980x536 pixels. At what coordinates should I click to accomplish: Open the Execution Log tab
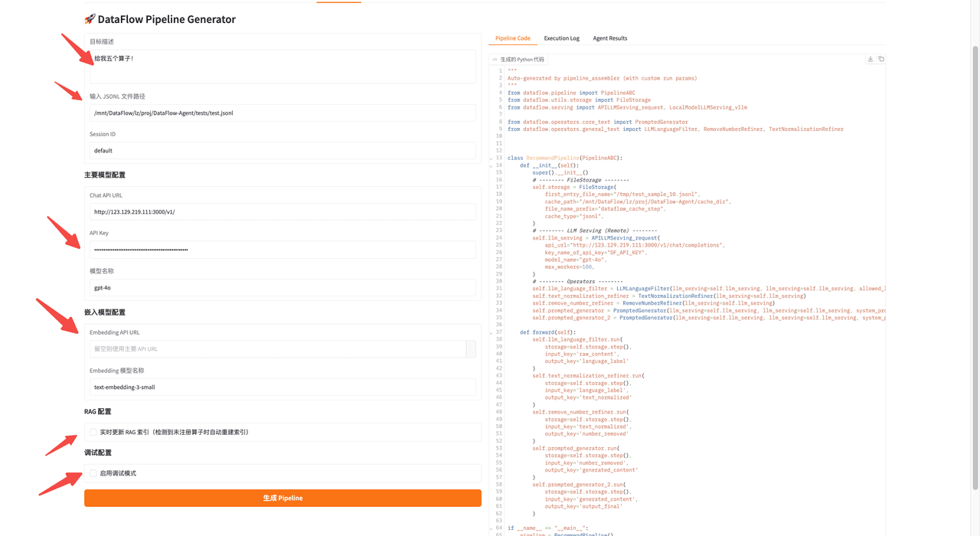click(x=561, y=38)
